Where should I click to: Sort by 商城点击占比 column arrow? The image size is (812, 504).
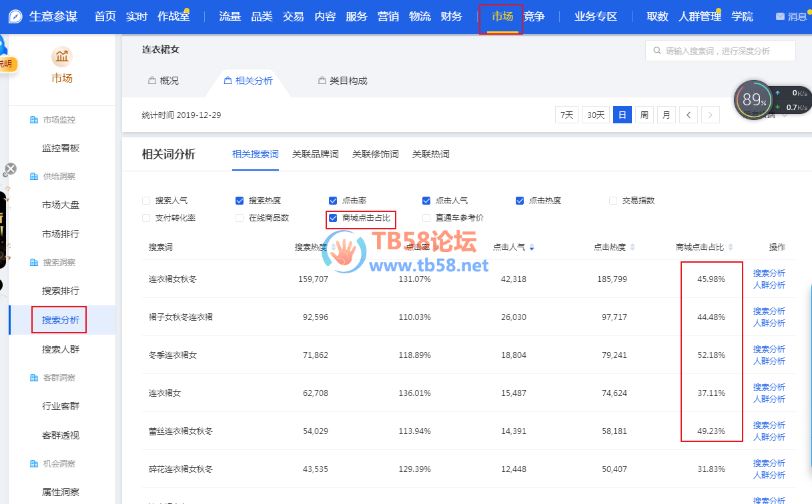(731, 247)
